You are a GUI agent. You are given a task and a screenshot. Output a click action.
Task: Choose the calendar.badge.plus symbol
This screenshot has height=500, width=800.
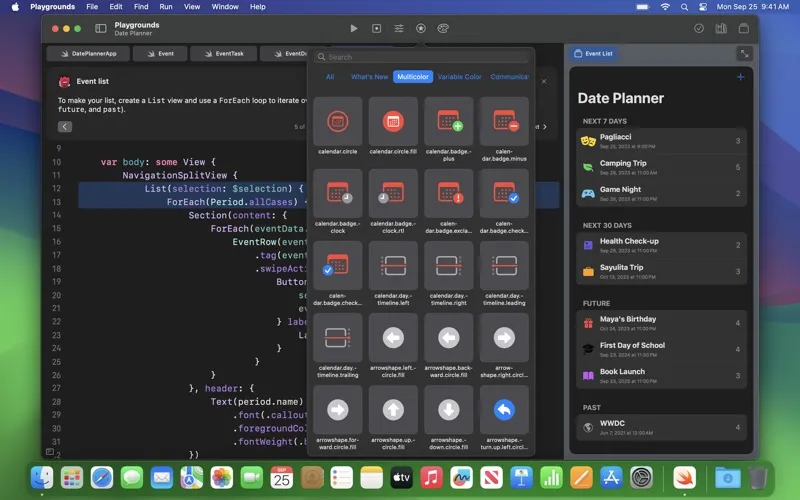448,121
